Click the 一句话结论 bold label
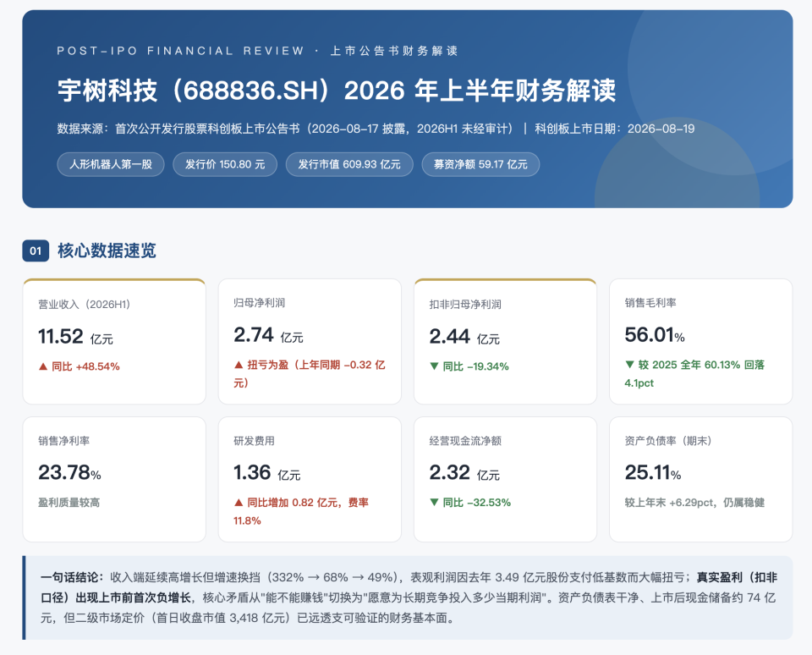The image size is (812, 655). tap(73, 577)
